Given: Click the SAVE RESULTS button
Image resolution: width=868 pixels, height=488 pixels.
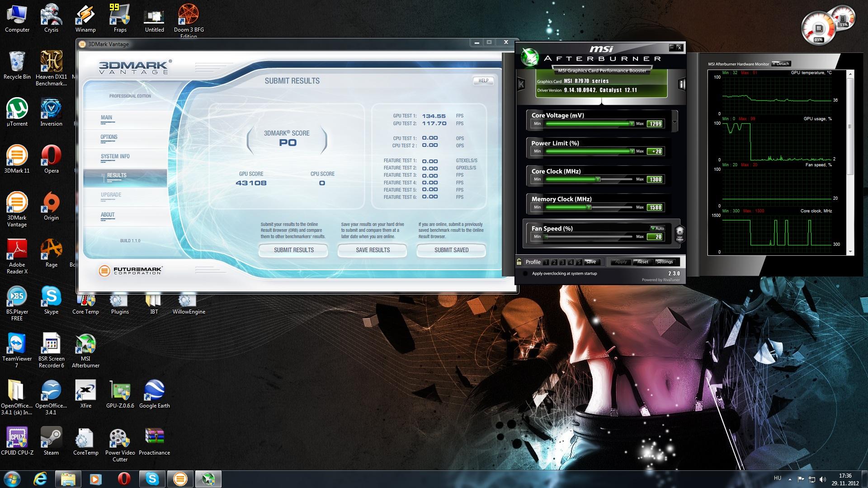Looking at the screenshot, I should click(373, 250).
